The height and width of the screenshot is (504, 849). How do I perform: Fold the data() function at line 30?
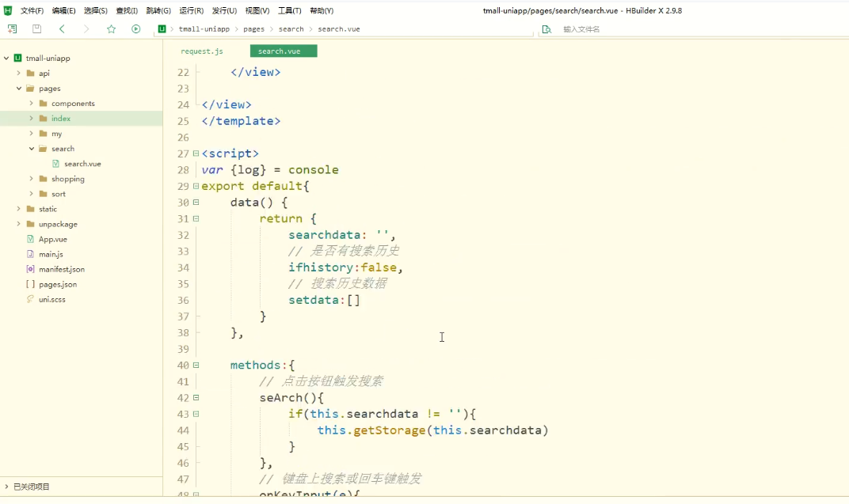coord(196,203)
